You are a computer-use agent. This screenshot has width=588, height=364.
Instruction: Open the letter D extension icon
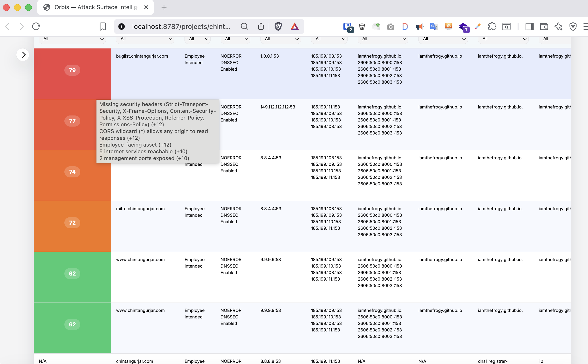[405, 27]
